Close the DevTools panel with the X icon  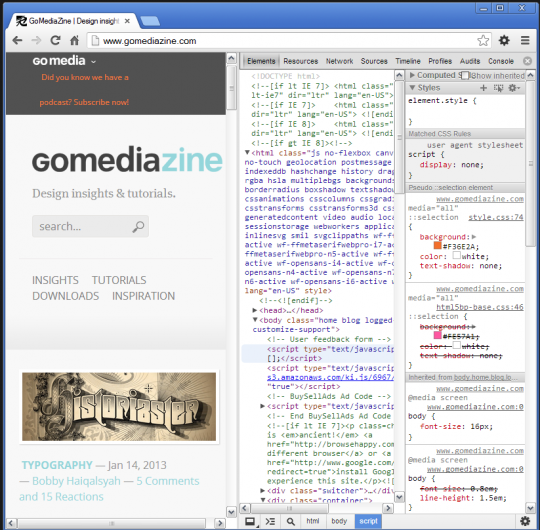coord(527,61)
